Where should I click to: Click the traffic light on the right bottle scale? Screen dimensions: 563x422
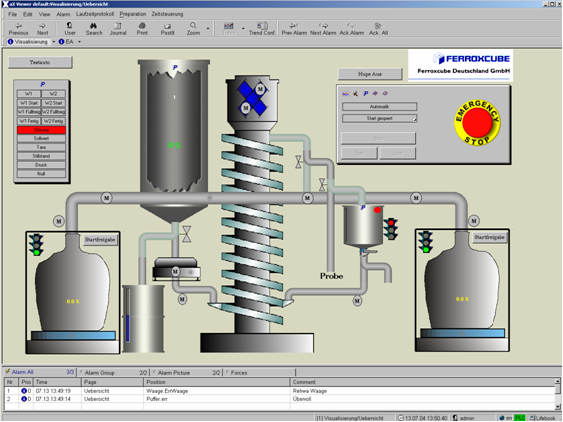[x=426, y=241]
